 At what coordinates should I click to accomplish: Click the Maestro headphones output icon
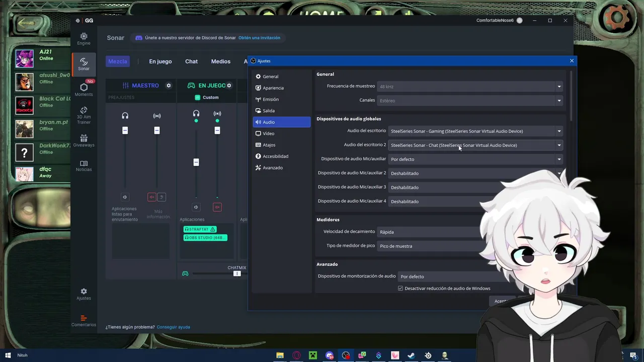125,116
